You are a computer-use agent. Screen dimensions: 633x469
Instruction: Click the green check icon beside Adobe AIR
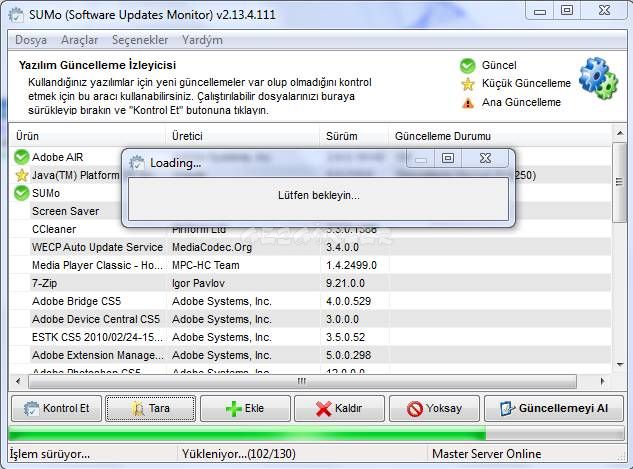click(x=21, y=157)
